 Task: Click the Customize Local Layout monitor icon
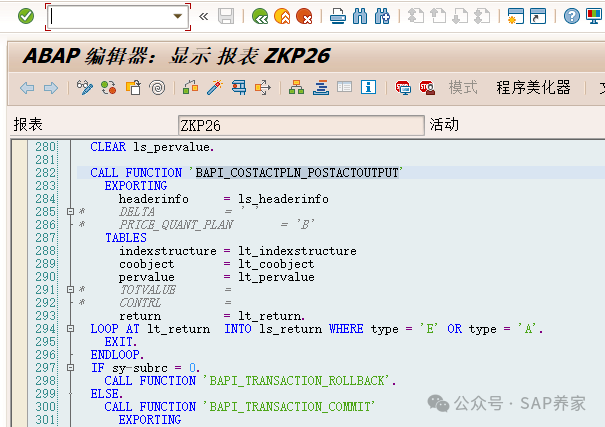[x=594, y=16]
